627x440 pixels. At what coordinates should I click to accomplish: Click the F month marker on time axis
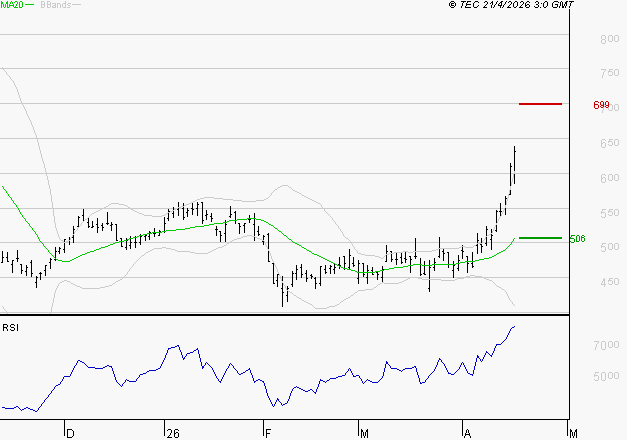point(268,434)
